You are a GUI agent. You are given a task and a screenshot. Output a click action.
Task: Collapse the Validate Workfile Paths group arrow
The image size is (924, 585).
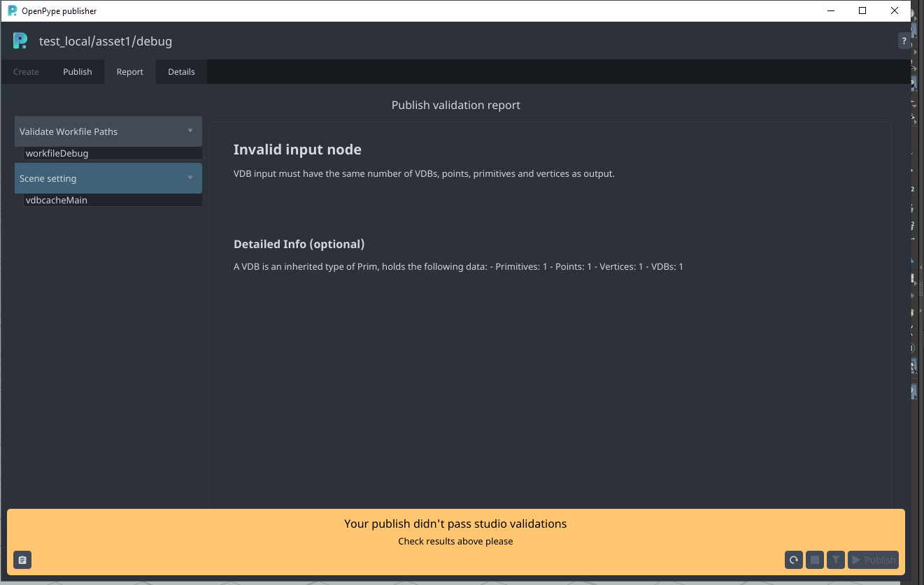point(190,131)
